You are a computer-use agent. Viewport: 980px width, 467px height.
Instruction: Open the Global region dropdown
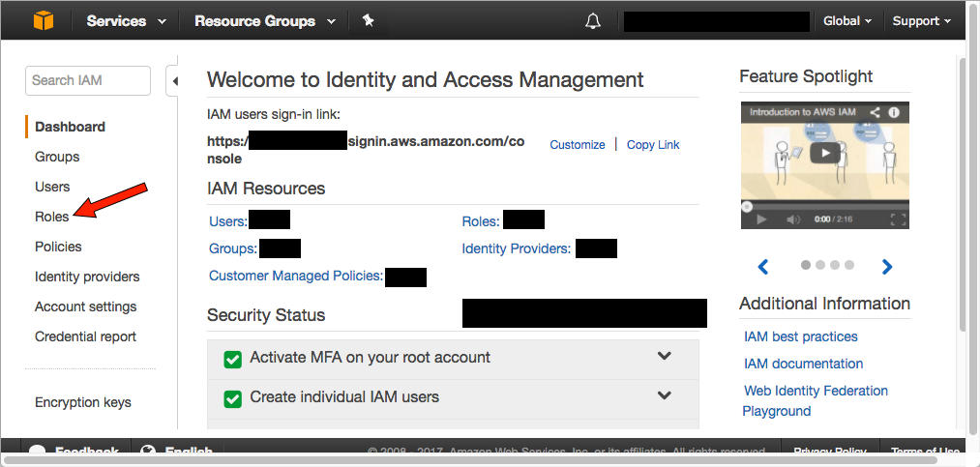click(x=846, y=20)
